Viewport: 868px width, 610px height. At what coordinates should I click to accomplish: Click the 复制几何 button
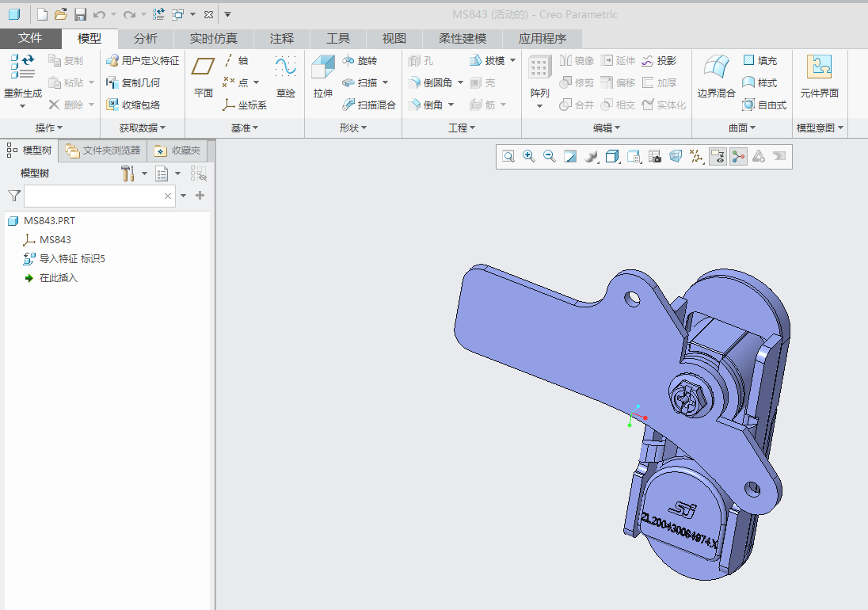(133, 82)
